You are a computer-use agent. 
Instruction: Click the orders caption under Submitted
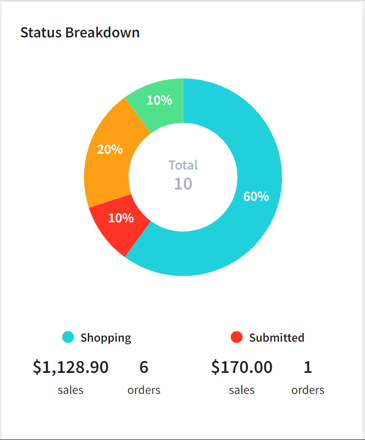click(308, 390)
